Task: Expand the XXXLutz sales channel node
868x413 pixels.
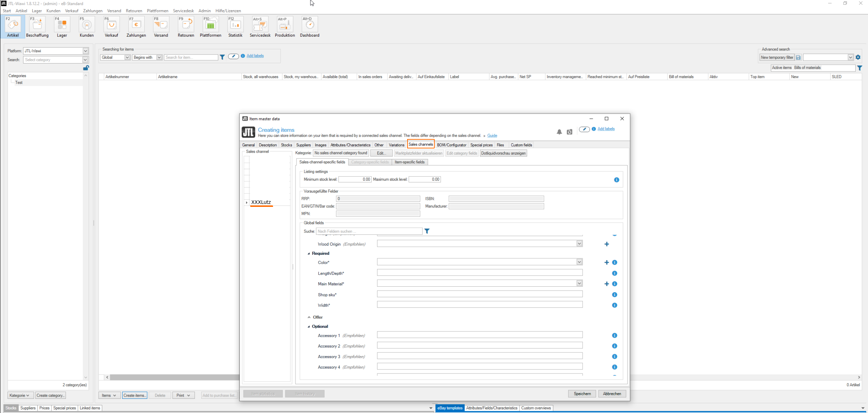Action: (x=247, y=203)
